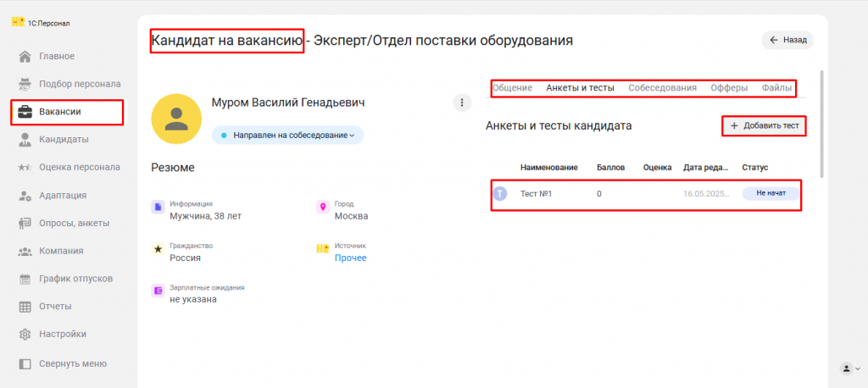This screenshot has height=388, width=868.
Task: Open the Адаптация section
Action: (63, 196)
